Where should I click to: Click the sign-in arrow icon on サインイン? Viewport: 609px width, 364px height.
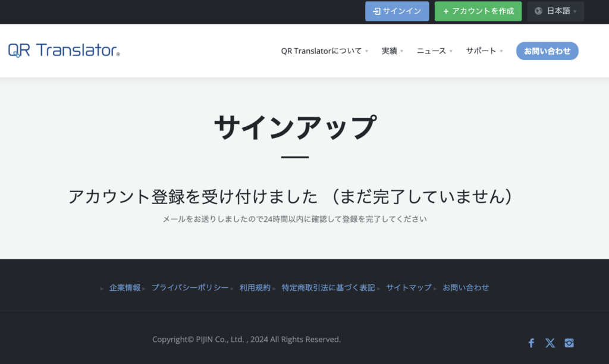click(376, 11)
